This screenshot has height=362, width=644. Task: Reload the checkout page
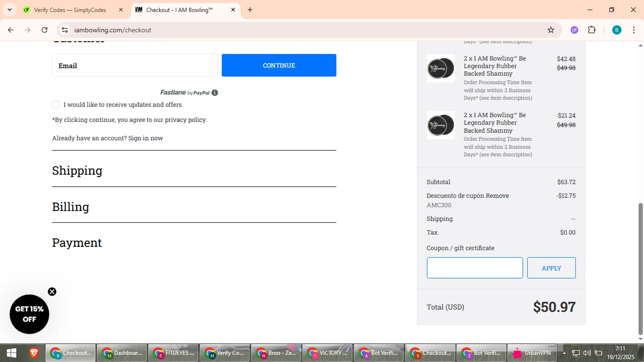(45, 30)
